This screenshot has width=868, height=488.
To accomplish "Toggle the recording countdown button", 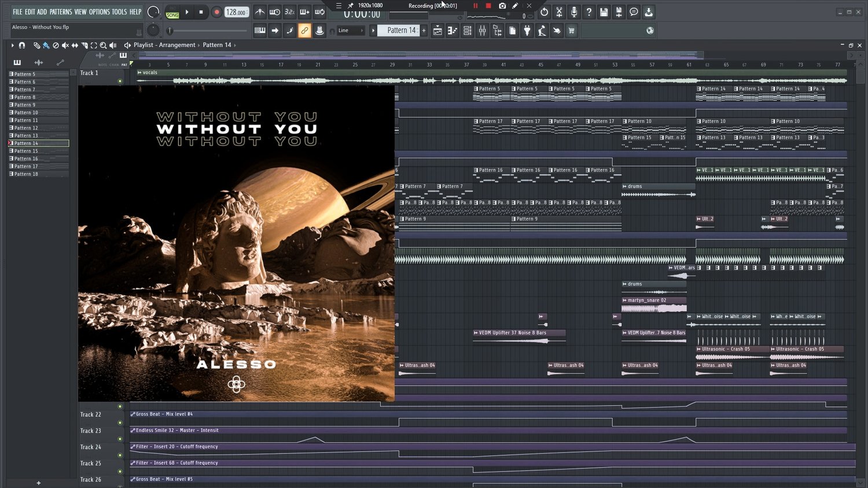I will pyautogui.click(x=290, y=12).
